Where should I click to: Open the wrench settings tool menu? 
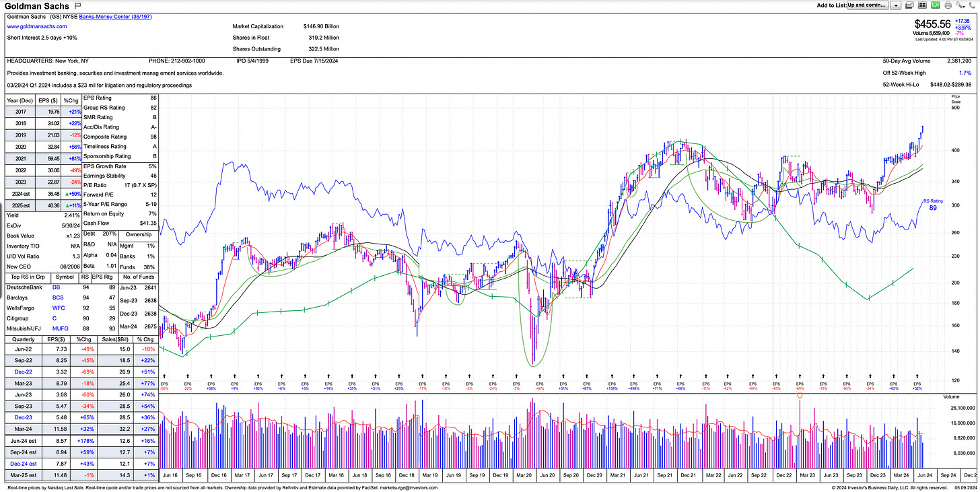click(960, 5)
